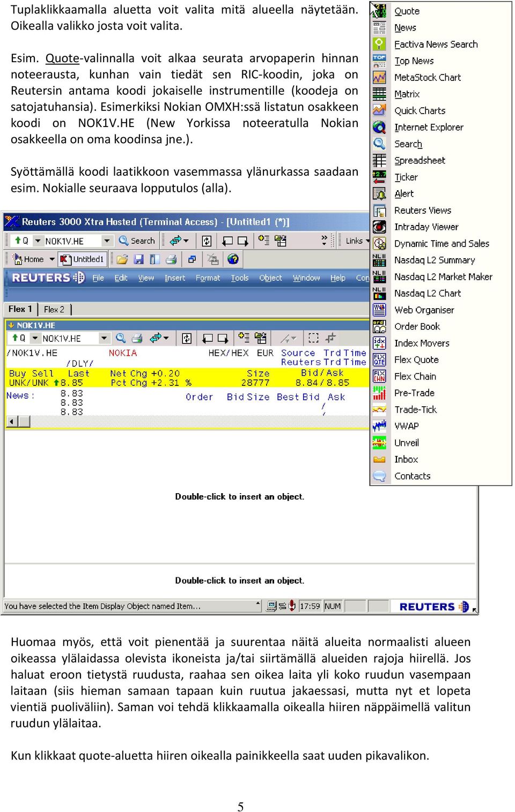Image resolution: width=515 pixels, height=812 pixels.
Task: Click the Internet Explorer icon entry
Action: [379, 128]
